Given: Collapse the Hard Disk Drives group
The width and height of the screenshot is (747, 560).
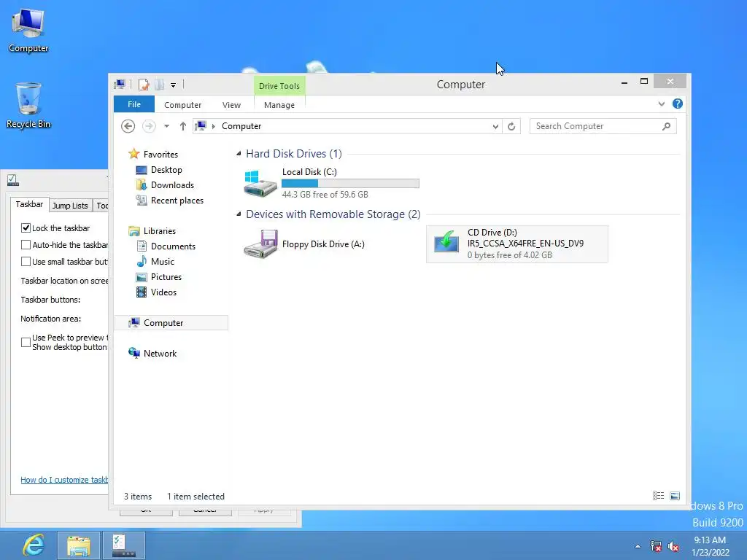Looking at the screenshot, I should 239,153.
